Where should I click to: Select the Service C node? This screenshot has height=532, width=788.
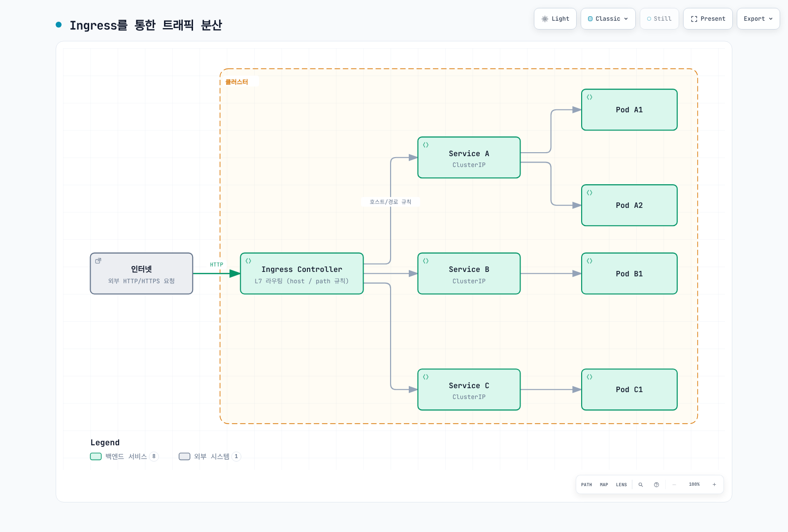469,390
